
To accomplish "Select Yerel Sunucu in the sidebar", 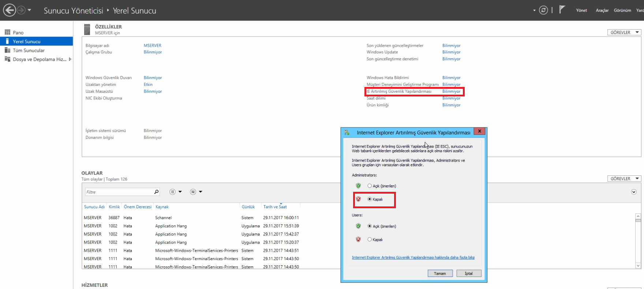I will tap(37, 41).
